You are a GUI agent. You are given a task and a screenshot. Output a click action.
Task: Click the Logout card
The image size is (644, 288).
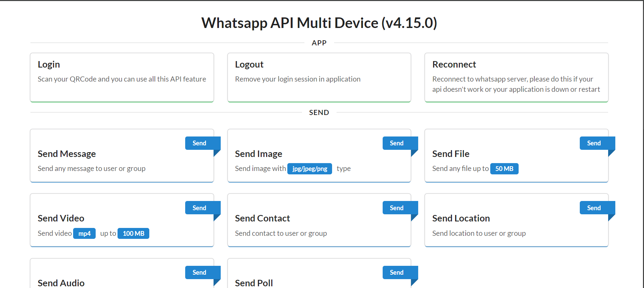[319, 77]
